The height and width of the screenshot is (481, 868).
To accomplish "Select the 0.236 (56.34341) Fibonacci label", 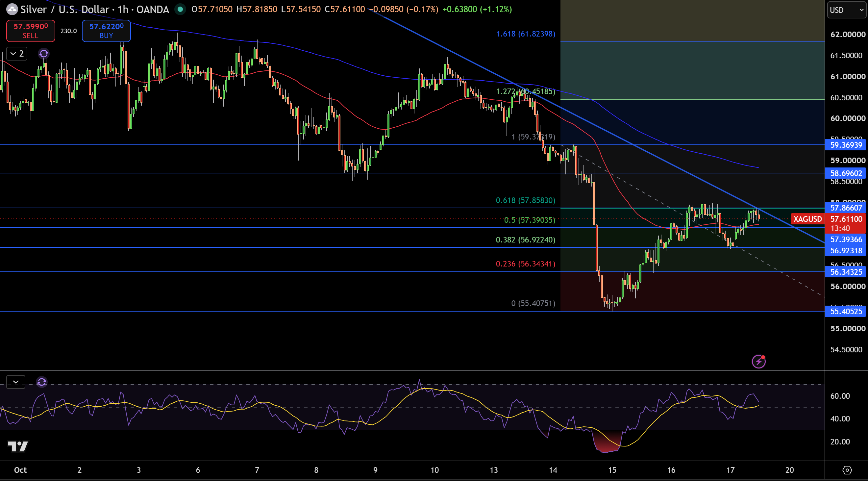I will click(526, 264).
